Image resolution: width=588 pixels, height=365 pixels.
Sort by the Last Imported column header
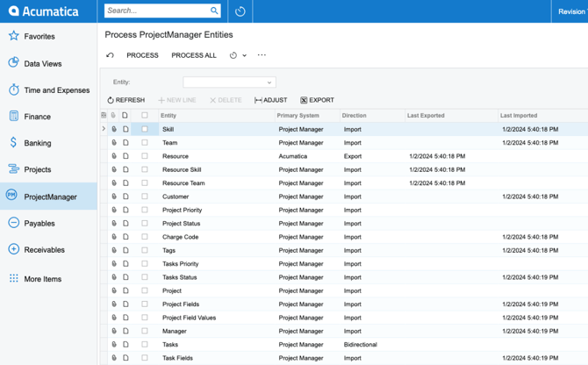coord(543,116)
